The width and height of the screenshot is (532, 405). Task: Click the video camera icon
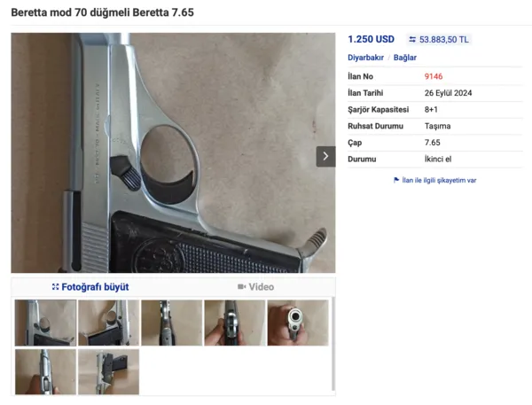pyautogui.click(x=241, y=287)
